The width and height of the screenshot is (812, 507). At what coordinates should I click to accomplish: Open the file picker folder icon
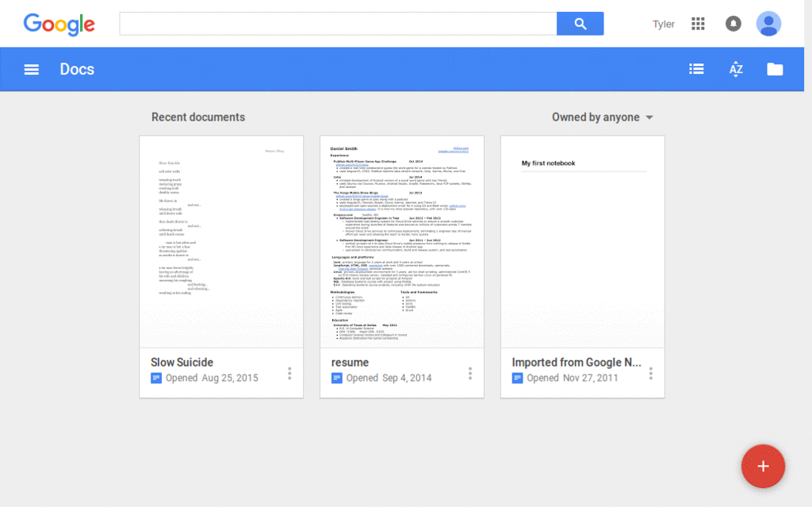tap(775, 69)
